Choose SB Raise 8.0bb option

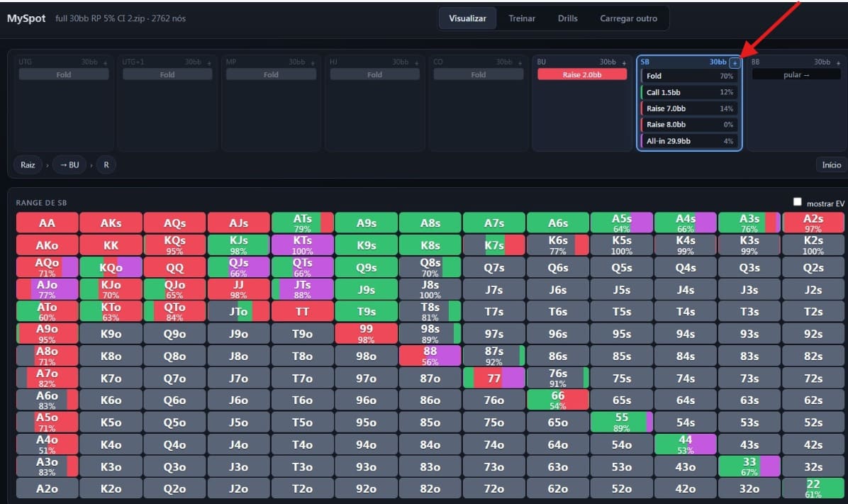[x=689, y=124]
